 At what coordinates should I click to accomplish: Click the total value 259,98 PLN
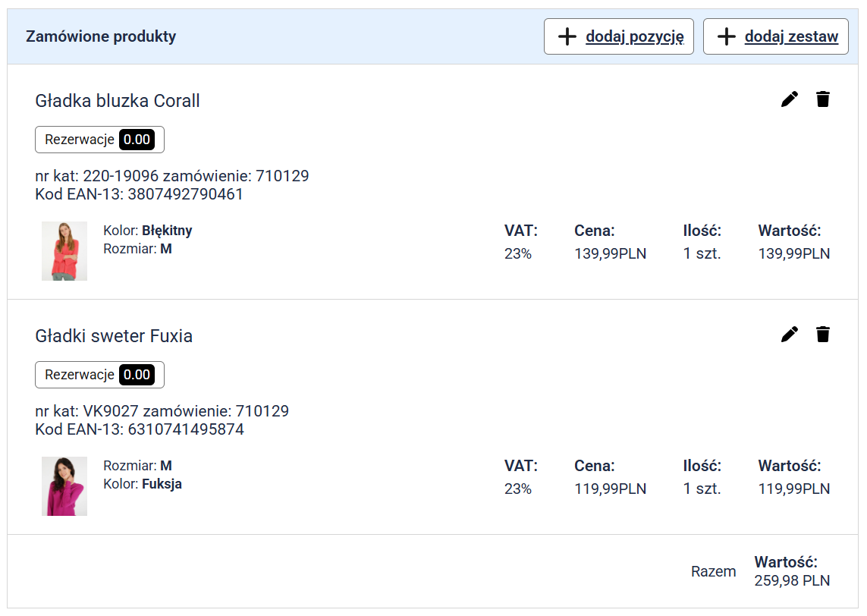click(x=792, y=581)
